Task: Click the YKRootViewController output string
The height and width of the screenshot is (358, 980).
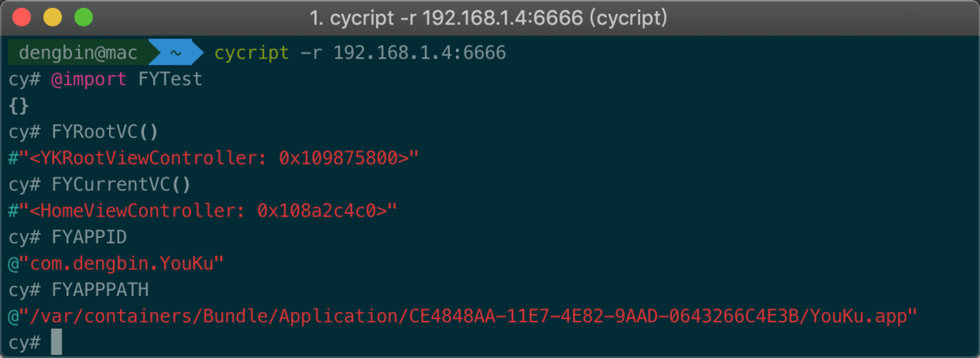Action: (x=213, y=158)
